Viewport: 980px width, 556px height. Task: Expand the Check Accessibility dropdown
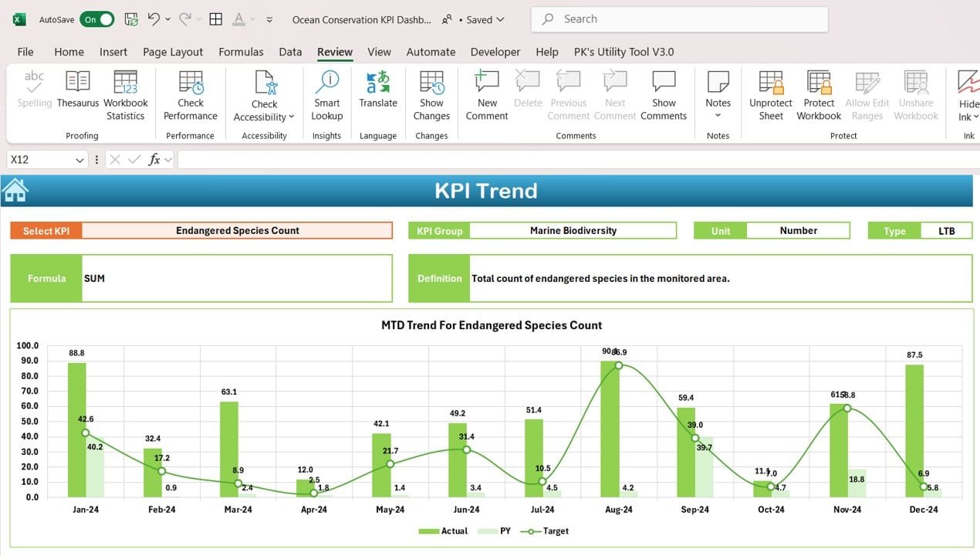[292, 117]
